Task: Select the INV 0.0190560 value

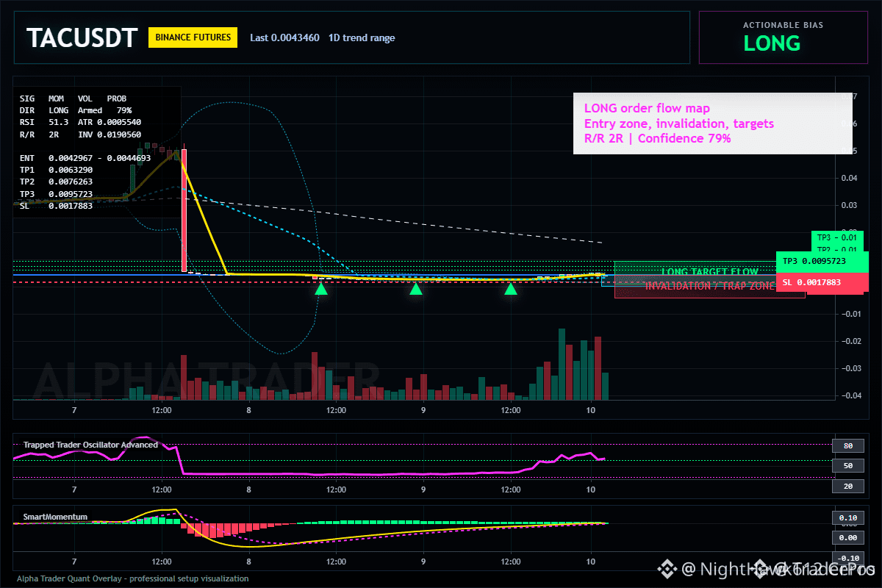Action: [110, 135]
